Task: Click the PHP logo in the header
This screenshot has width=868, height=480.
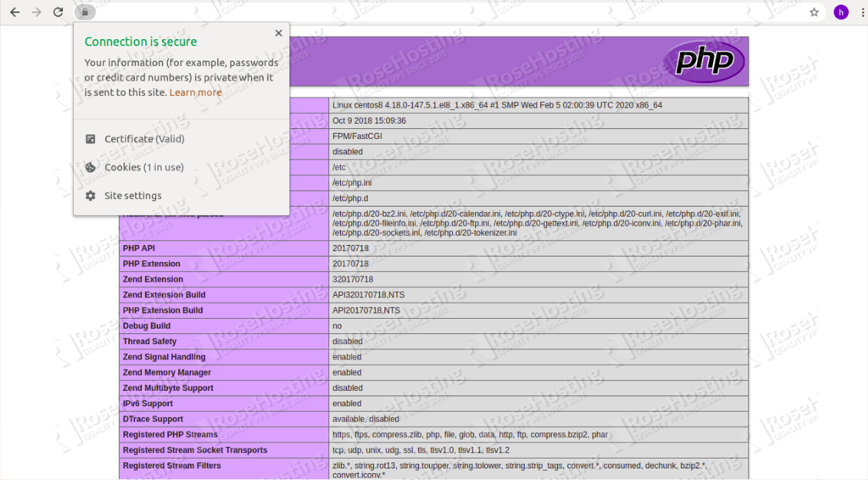Action: pos(704,61)
